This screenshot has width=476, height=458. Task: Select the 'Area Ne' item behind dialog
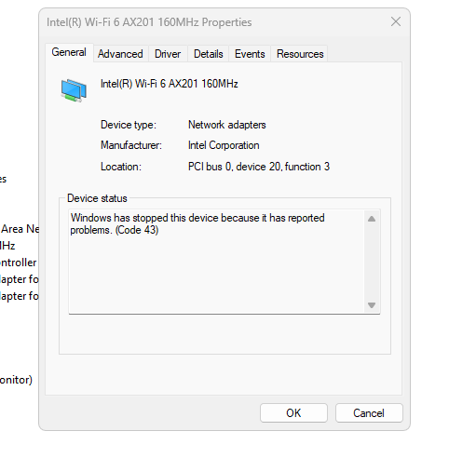20,229
